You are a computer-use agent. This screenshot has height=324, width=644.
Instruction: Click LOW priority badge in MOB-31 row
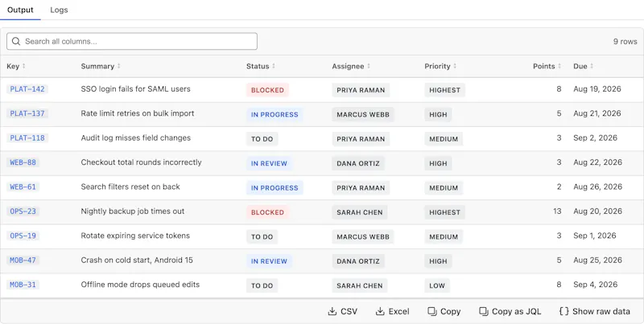(437, 285)
